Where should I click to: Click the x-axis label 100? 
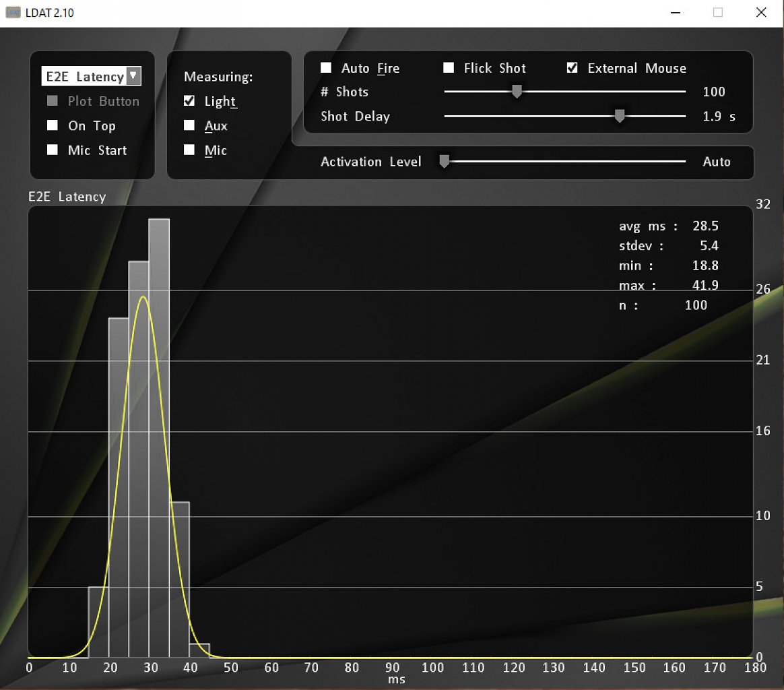(x=432, y=668)
